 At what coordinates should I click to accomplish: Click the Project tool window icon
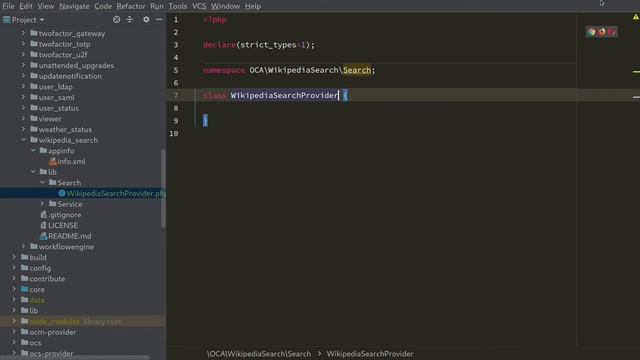[7, 20]
